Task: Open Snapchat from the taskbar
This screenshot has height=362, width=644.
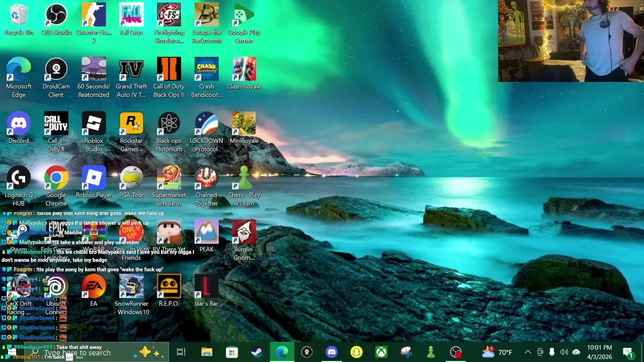Action: coord(356,352)
